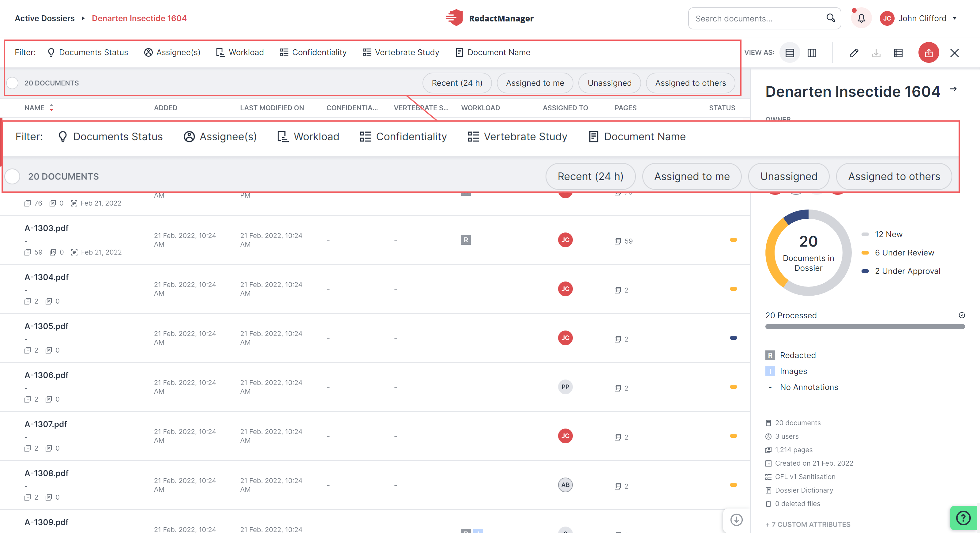Image resolution: width=980 pixels, height=533 pixels.
Task: Click Denarten Insectide 1604 breadcrumb
Action: (x=139, y=18)
